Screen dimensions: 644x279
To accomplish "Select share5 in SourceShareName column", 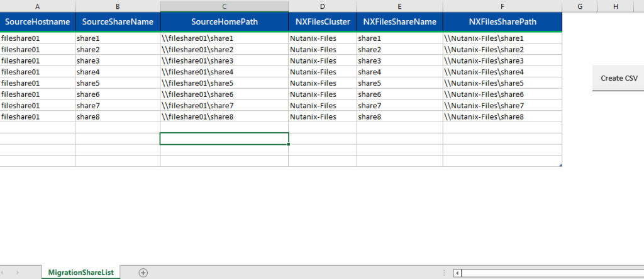I will tap(118, 83).
